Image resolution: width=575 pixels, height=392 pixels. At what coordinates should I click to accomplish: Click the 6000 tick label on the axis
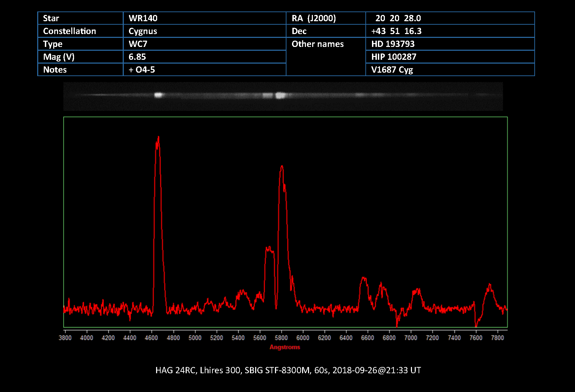pyautogui.click(x=302, y=338)
